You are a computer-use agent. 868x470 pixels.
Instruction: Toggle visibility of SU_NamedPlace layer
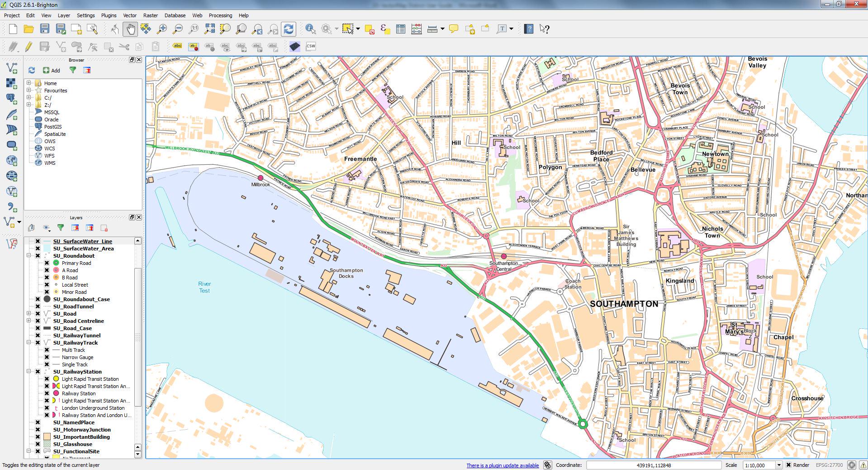pyautogui.click(x=38, y=422)
